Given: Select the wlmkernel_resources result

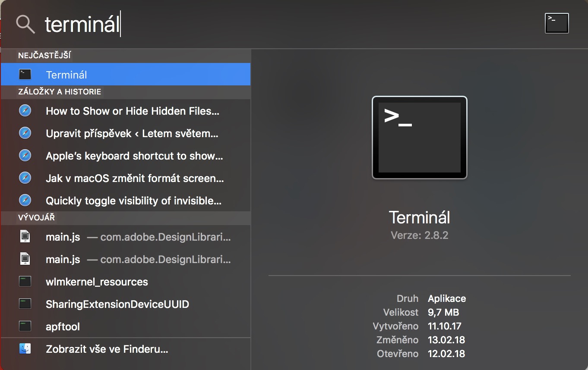Looking at the screenshot, I should click(97, 282).
